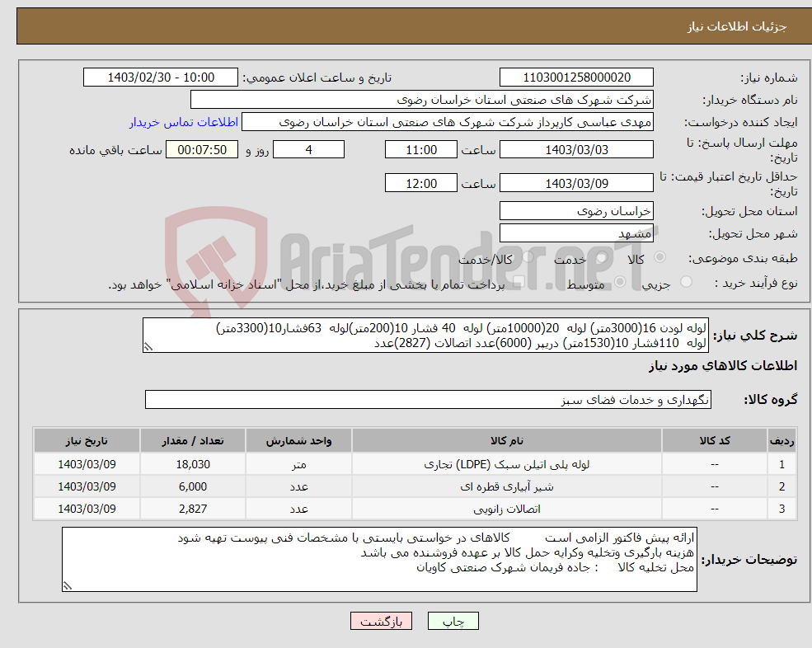
Task: Select the متوسط purchase type radio
Action: point(620,282)
